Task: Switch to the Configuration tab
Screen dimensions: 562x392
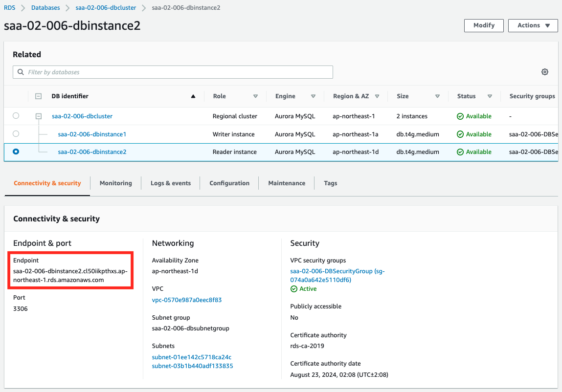Action: 229,183
